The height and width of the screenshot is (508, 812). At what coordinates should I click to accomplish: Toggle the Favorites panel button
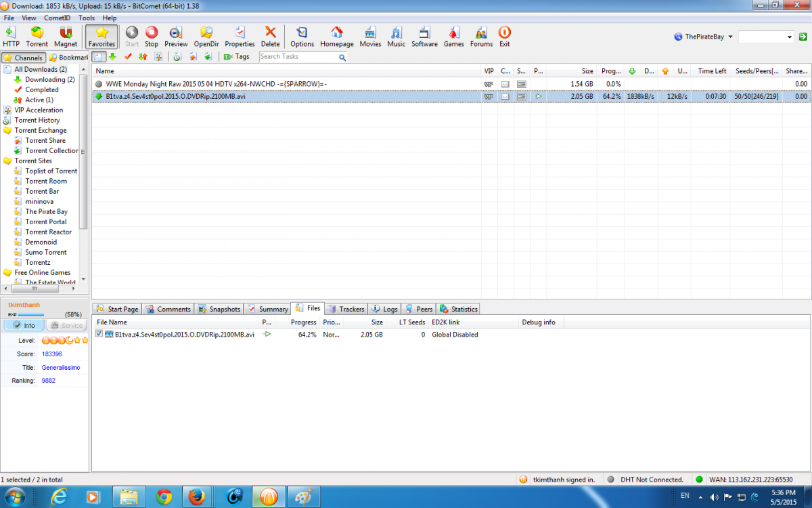tap(101, 36)
